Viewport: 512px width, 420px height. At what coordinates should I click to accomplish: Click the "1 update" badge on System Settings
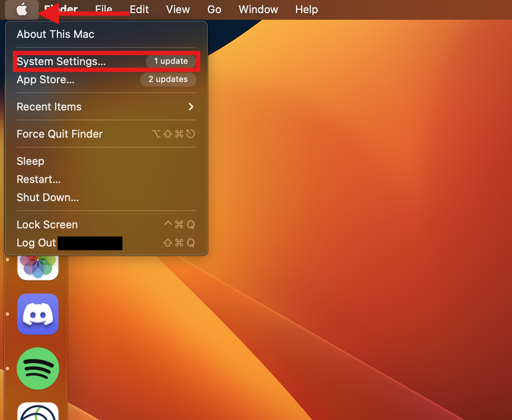[x=171, y=61]
